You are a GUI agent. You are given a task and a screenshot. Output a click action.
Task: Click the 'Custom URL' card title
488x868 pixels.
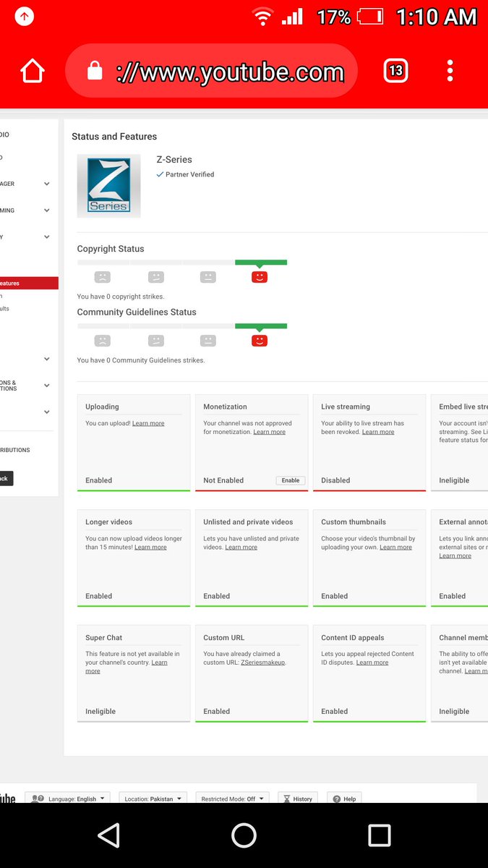coord(224,638)
